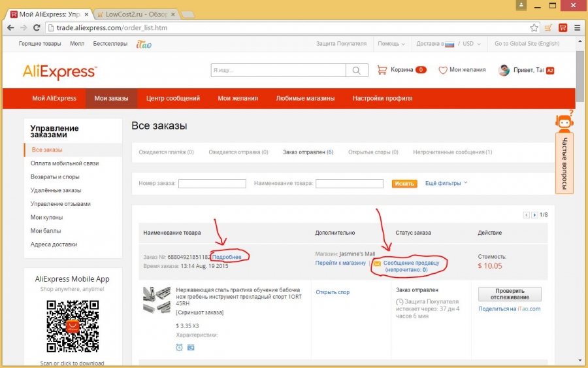Open Настройки профиля menu item
The image size is (588, 368).
382,98
